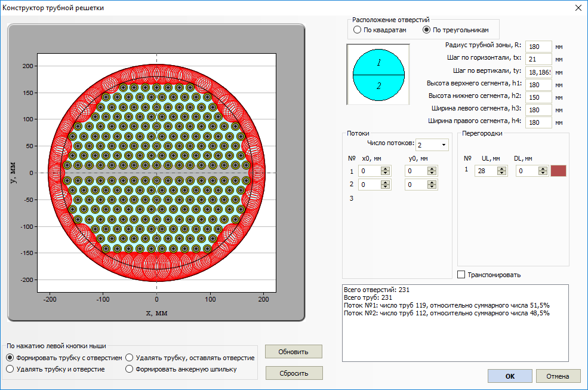Select Удалять трубку и отверстие mode
588x390 pixels.
(x=56, y=369)
